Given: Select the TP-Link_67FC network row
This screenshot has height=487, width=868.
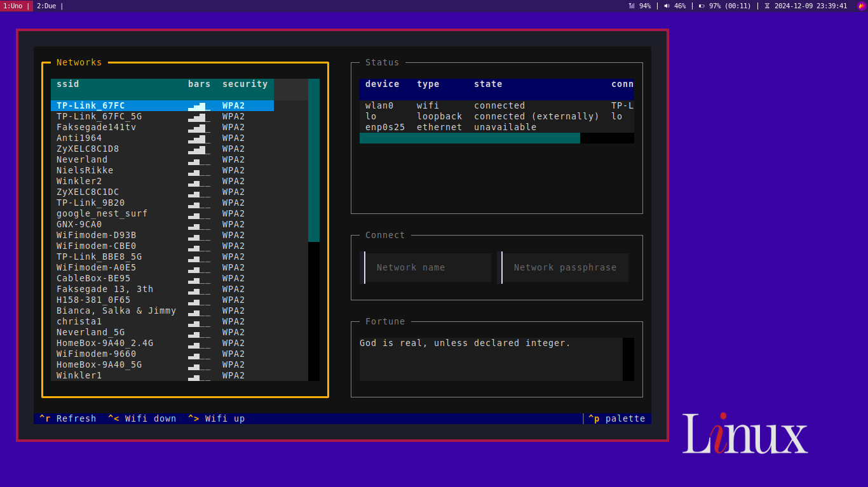Looking at the screenshot, I should [x=163, y=105].
